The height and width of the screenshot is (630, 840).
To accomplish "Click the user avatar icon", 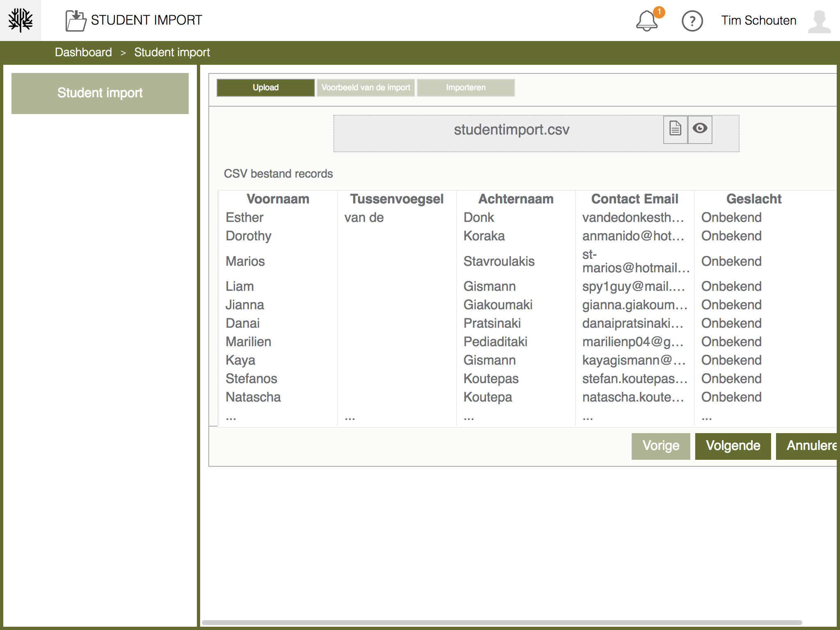I will [819, 21].
